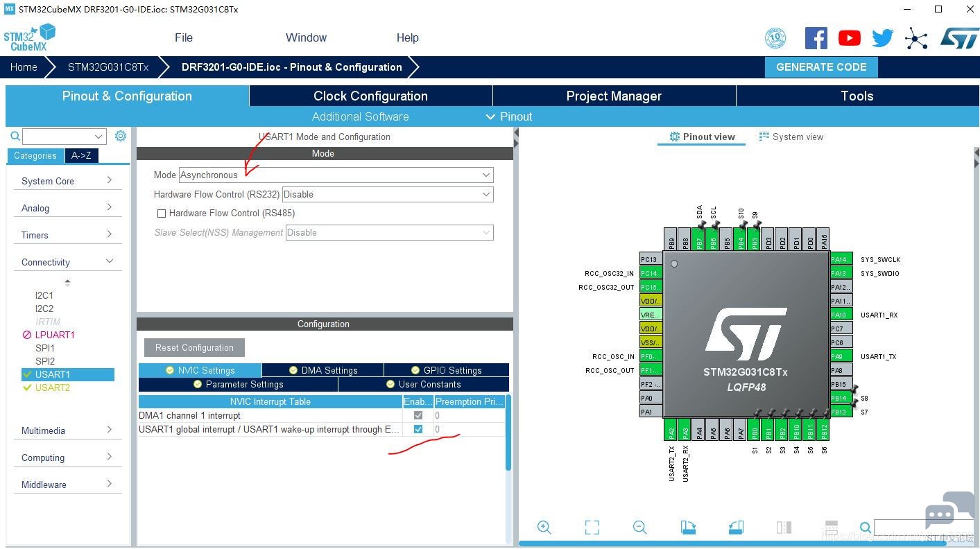Image resolution: width=980 pixels, height=549 pixels.
Task: Open the Parameter Settings tab
Action: pyautogui.click(x=238, y=384)
